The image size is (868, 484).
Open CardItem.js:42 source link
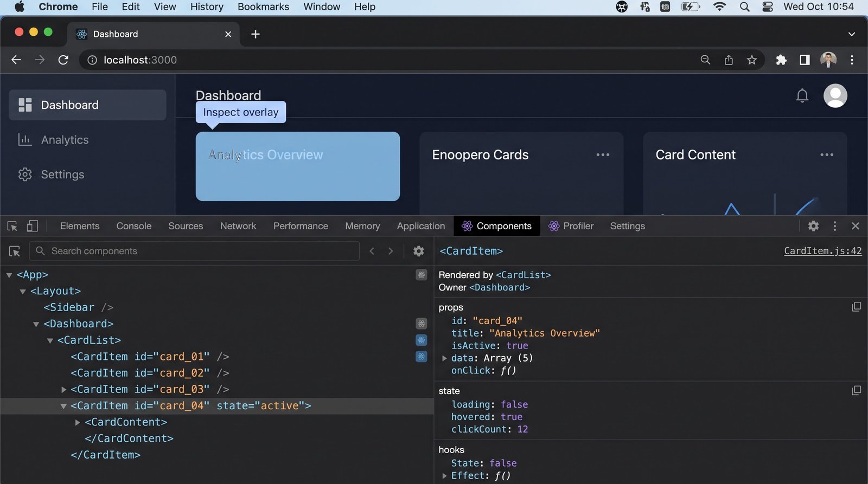(823, 251)
